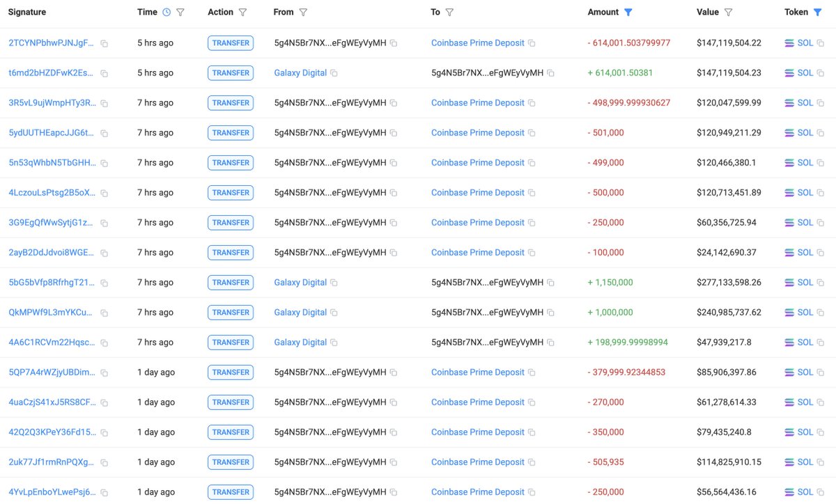Screen dimensions: 836x504
Task: Open the To column filter
Action: point(449,12)
